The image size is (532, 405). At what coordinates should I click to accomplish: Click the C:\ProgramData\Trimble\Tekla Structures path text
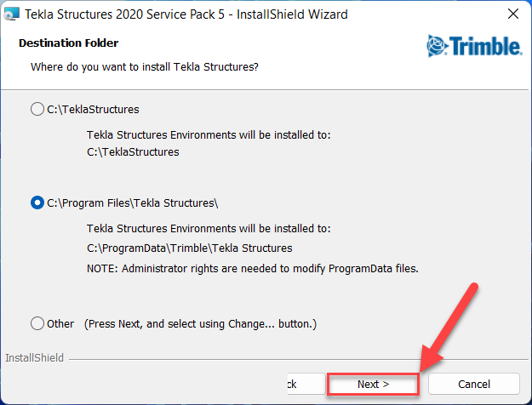click(x=189, y=248)
